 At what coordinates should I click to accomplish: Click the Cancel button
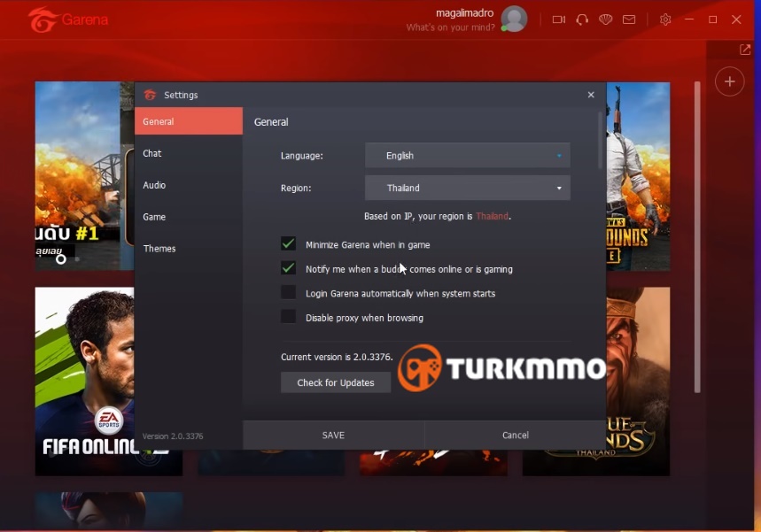(516, 435)
